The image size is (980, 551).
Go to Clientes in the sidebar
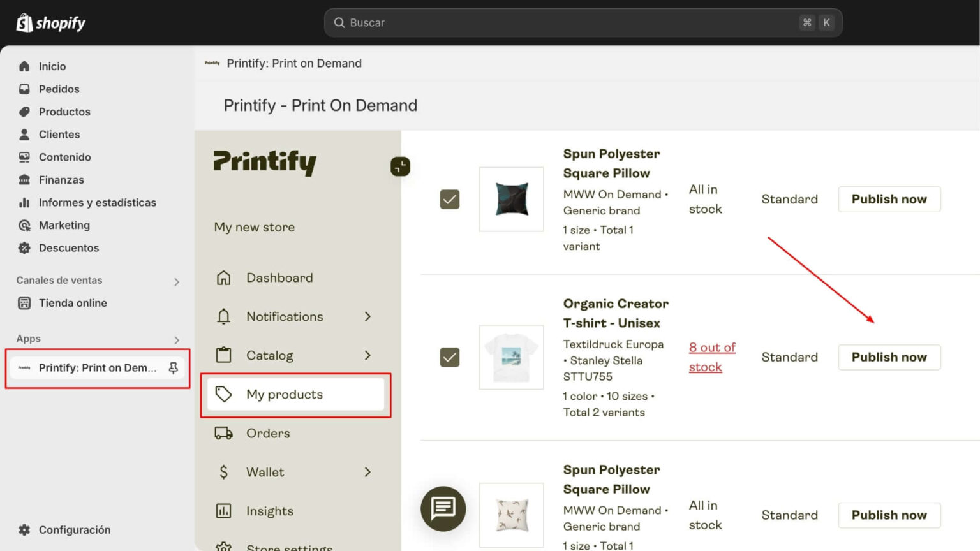[59, 135]
